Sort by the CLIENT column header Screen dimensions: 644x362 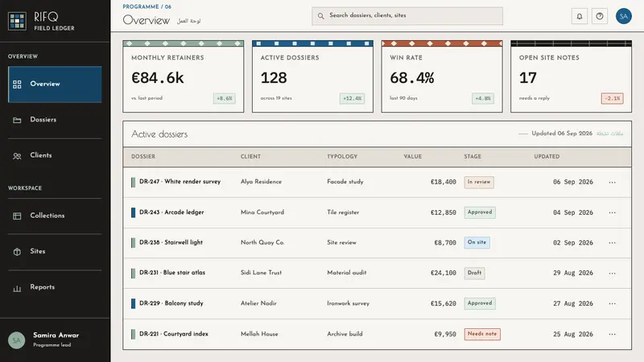250,157
